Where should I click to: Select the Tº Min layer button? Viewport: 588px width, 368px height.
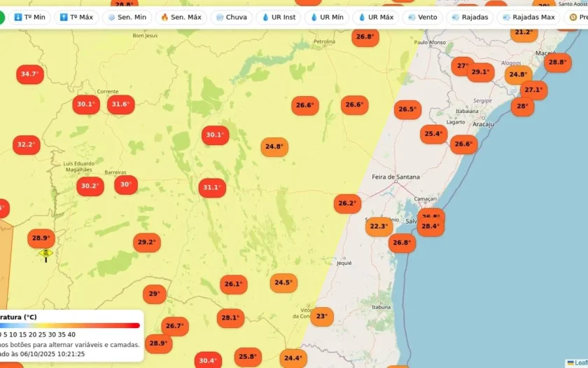click(x=29, y=18)
